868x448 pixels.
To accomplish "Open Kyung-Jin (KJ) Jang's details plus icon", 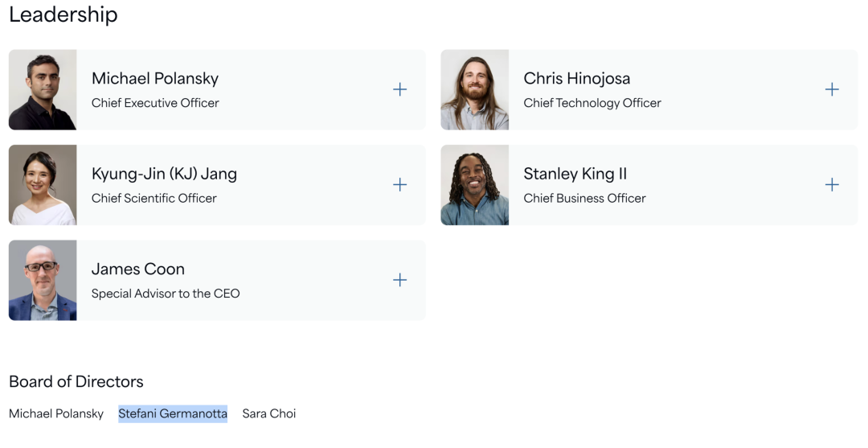I will click(399, 185).
